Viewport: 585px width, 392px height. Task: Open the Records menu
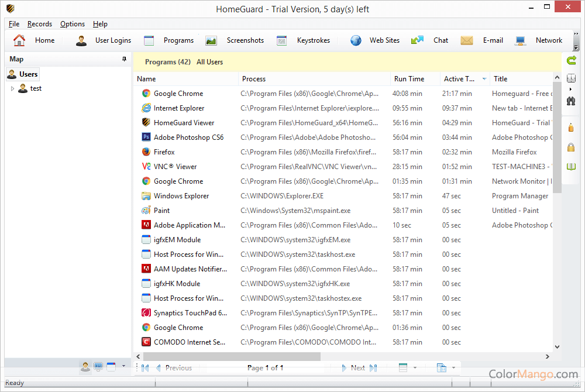[40, 24]
